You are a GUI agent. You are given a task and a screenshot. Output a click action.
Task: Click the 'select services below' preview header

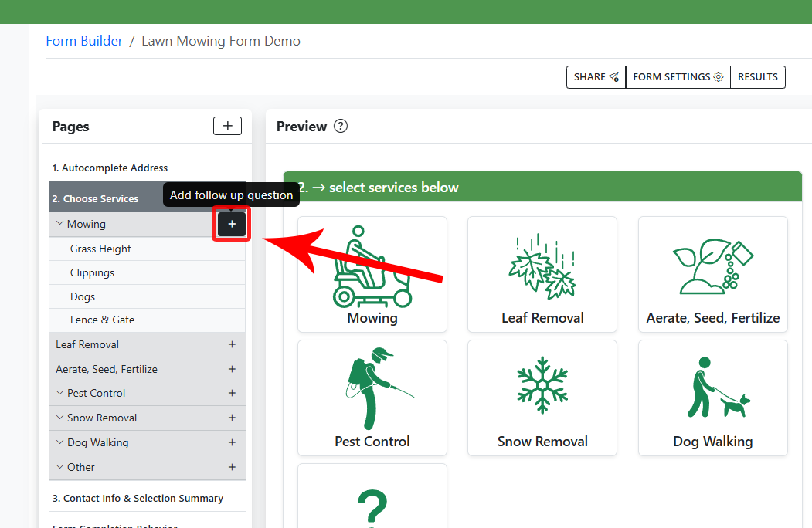542,187
